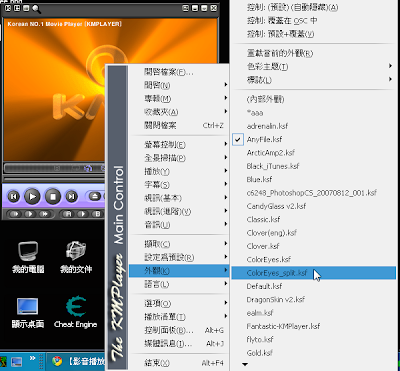The height and width of the screenshot is (371, 400).
Task: Open 媒體訊息(I)... from menu
Action: [179, 344]
